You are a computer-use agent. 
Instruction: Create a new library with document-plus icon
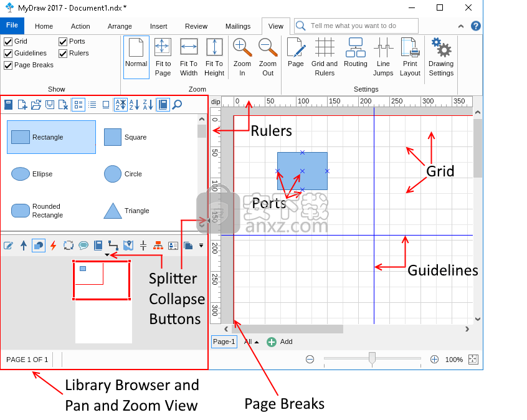click(x=22, y=105)
